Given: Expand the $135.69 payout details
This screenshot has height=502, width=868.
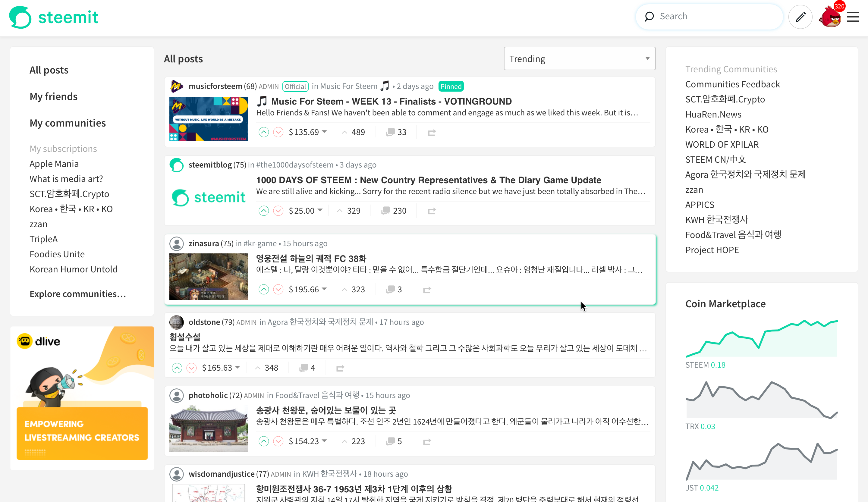Looking at the screenshot, I should click(x=308, y=132).
